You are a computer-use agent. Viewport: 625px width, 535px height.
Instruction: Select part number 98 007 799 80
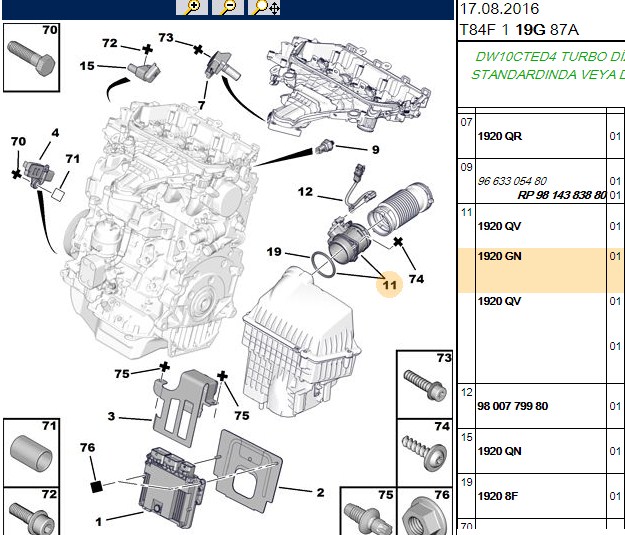pos(513,406)
